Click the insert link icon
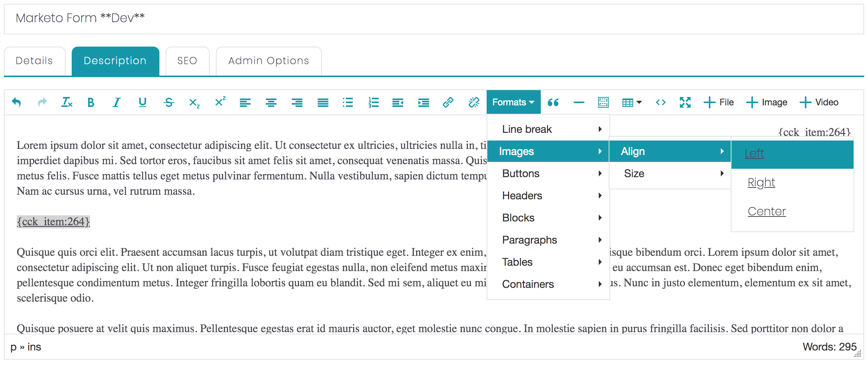This screenshot has height=365, width=868. click(x=448, y=102)
